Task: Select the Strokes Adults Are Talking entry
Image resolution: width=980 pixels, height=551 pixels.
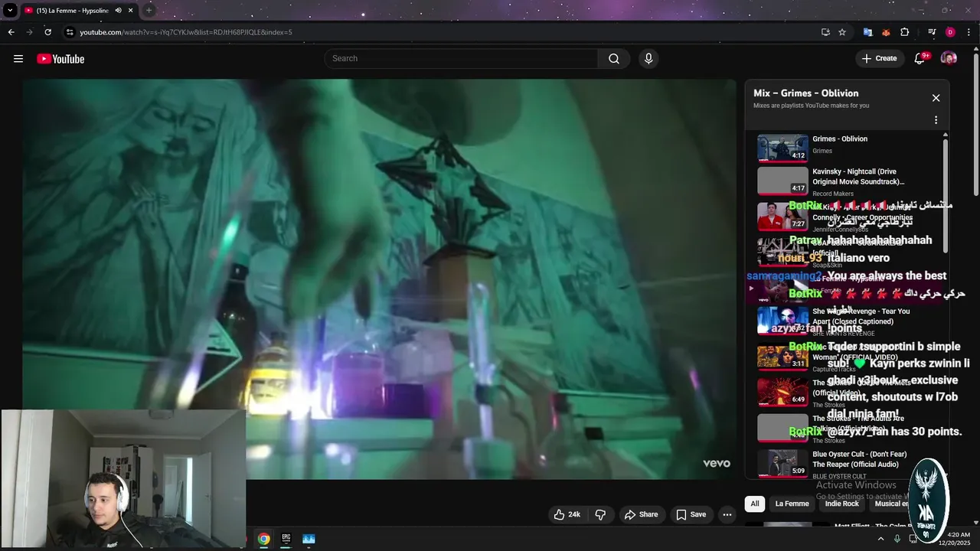Action: [x=846, y=429]
